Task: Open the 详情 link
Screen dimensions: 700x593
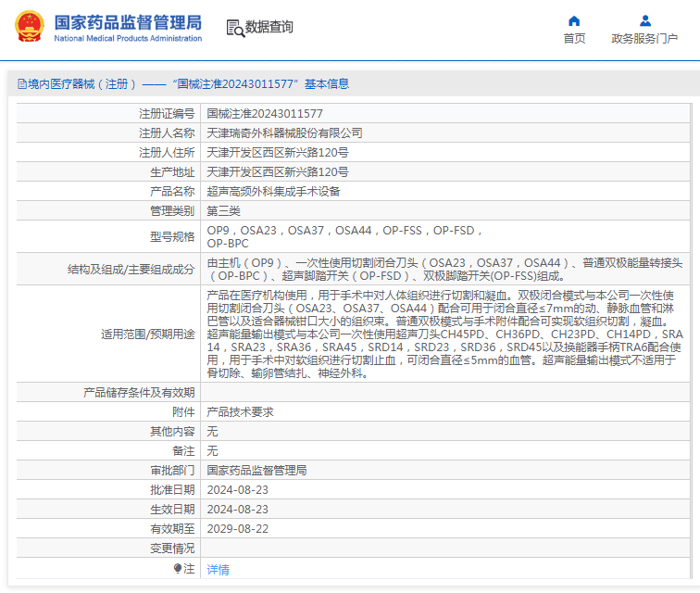Action: click(219, 569)
